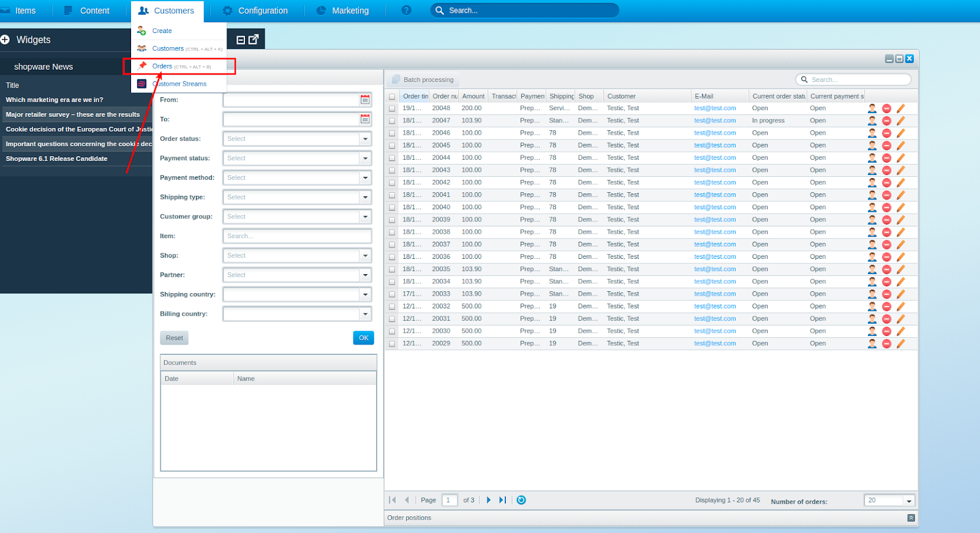Edit order 20046 with pencil icon
Screen dimensions: 980x533
tap(900, 133)
